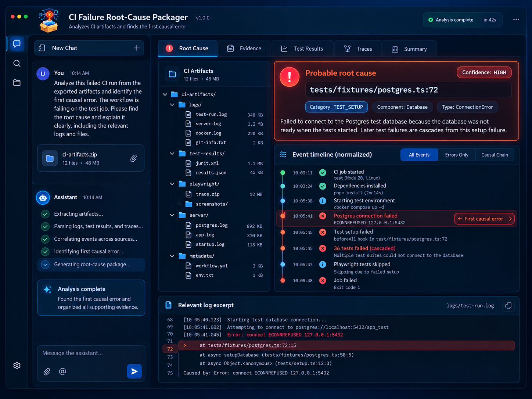Open the three-dot more options menu
532x399 pixels.
tap(516, 19)
